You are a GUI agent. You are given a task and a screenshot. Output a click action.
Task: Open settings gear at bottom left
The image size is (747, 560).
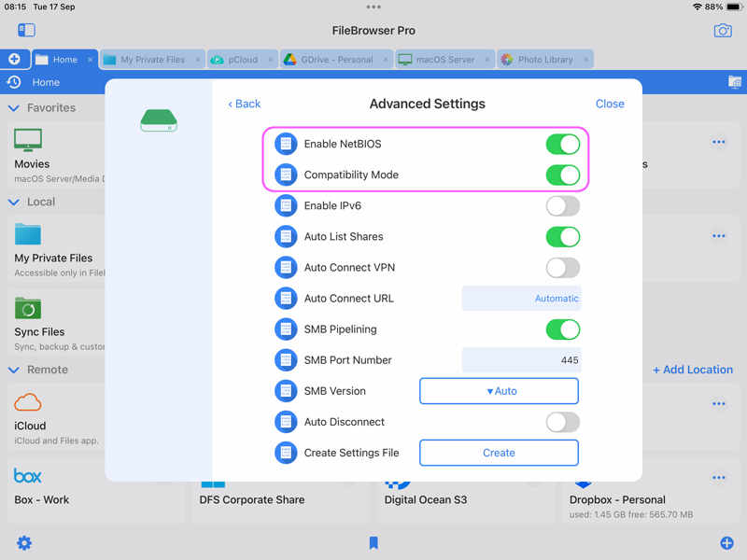coord(24,543)
